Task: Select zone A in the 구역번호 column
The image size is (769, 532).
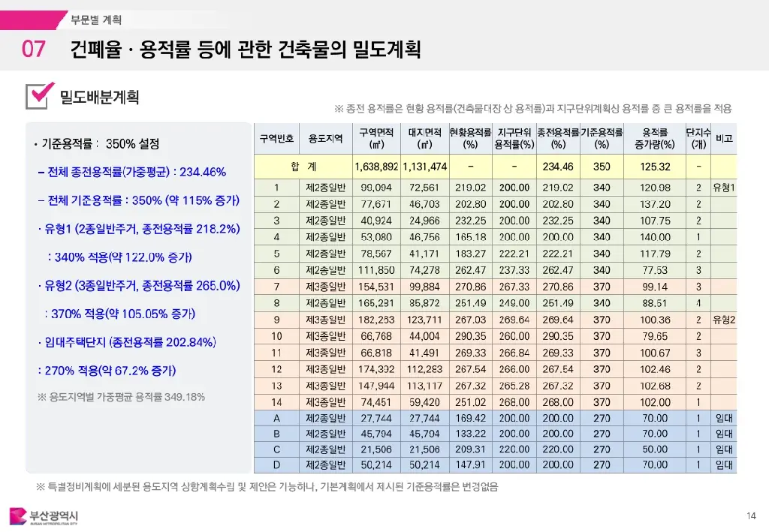Action: [276, 418]
